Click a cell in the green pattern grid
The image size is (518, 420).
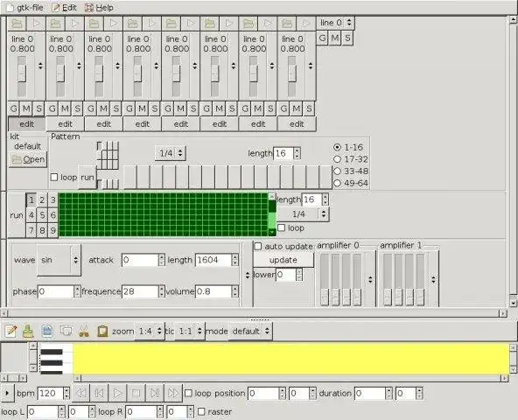point(164,215)
